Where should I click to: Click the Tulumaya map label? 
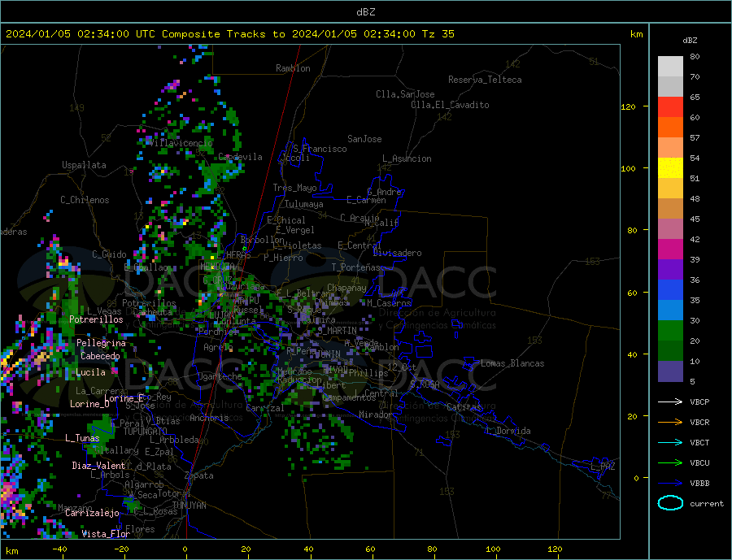click(303, 204)
